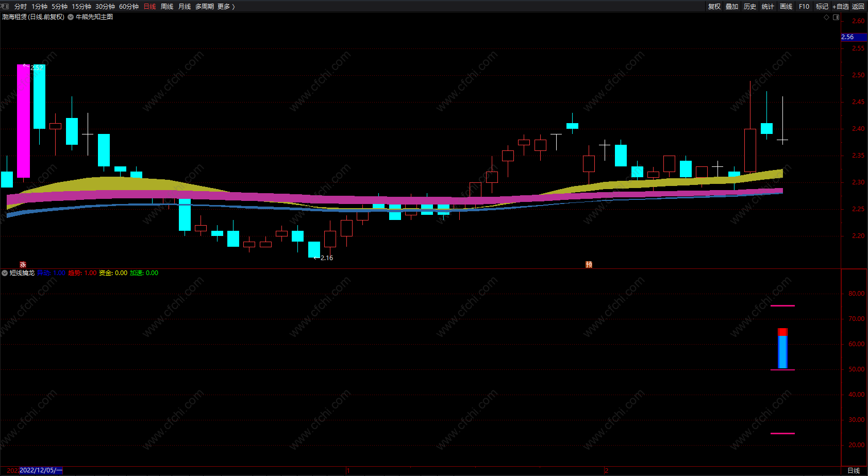Click the 预 forecast marker icon
Image resolution: width=868 pixels, height=476 pixels.
click(x=589, y=264)
